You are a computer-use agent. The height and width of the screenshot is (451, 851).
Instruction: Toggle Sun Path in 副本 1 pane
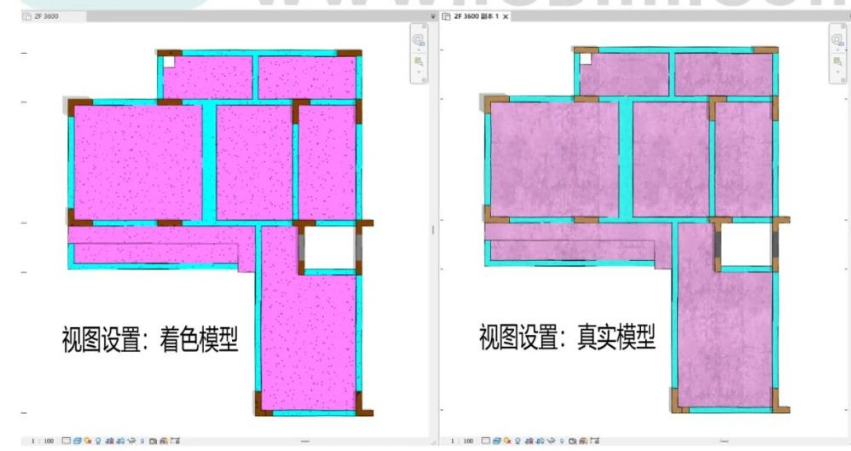point(507,441)
